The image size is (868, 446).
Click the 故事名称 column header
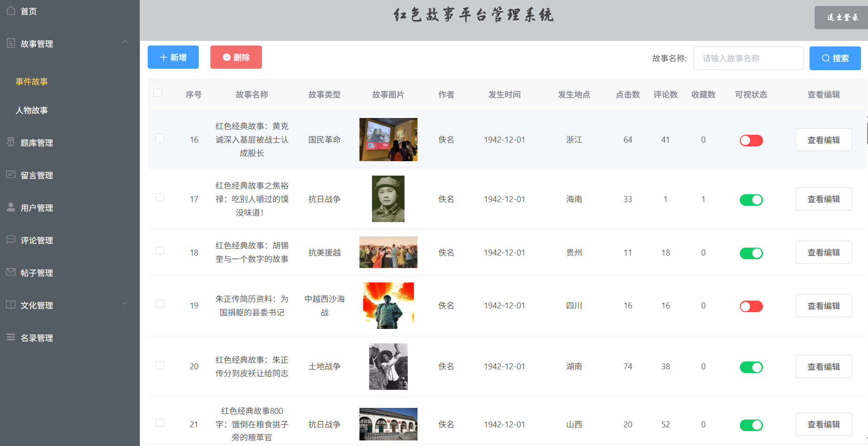(252, 95)
